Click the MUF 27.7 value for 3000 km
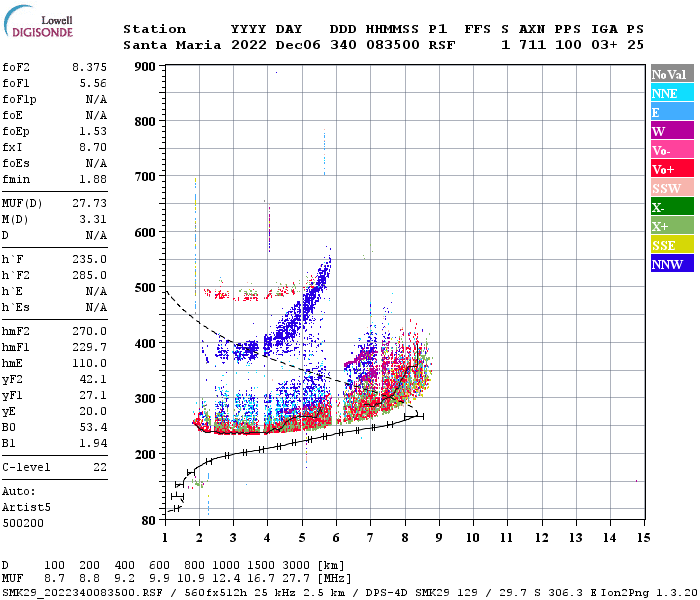Screen dimensions: 700x600 296,578
